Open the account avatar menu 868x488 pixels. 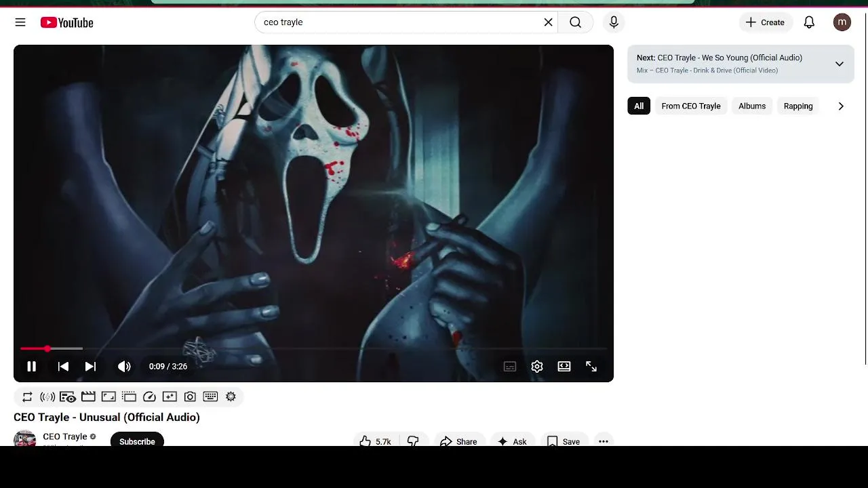pos(842,22)
